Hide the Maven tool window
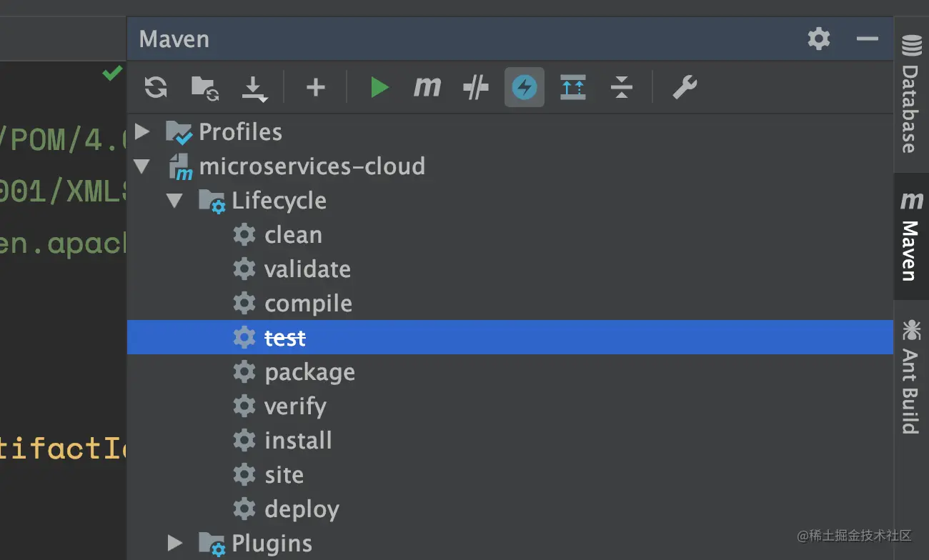 pyautogui.click(x=867, y=38)
